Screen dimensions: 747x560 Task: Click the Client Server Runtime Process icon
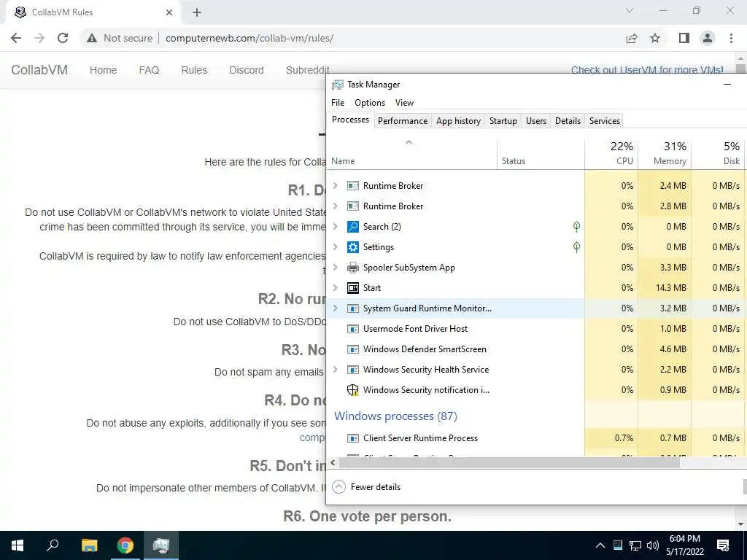pos(352,438)
